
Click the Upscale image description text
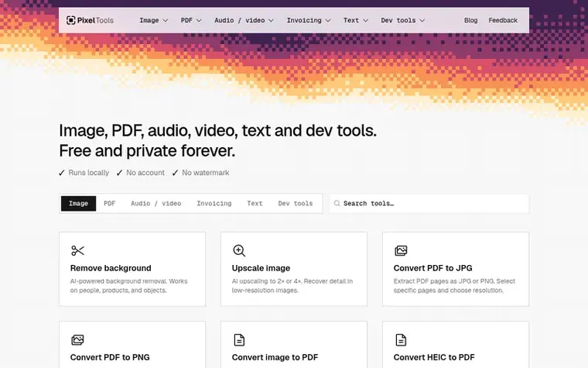click(292, 286)
